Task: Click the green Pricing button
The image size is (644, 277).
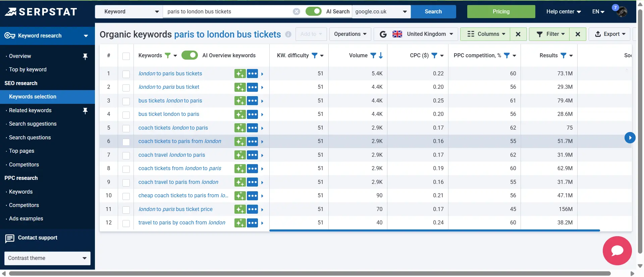Action: point(501,12)
